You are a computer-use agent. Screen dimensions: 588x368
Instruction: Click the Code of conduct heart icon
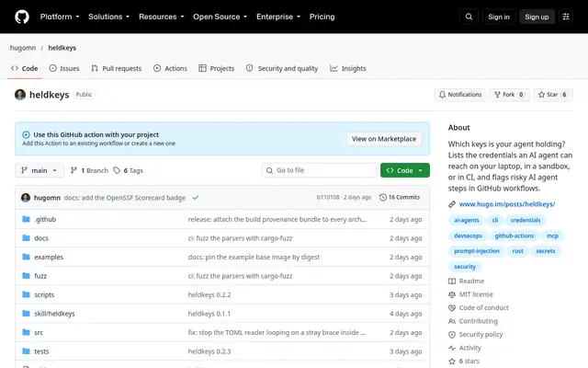452,308
